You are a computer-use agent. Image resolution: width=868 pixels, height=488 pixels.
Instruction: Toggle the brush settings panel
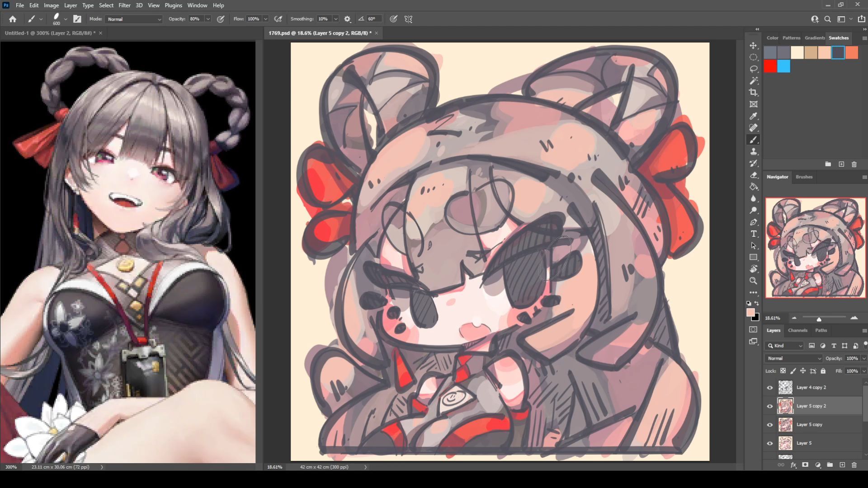click(77, 19)
